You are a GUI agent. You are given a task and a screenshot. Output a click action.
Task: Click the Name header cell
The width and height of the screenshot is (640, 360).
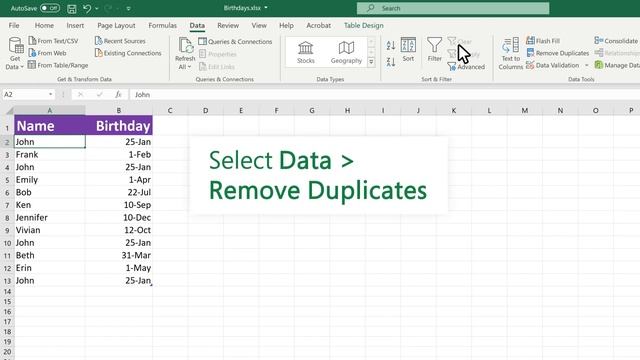[x=50, y=125]
